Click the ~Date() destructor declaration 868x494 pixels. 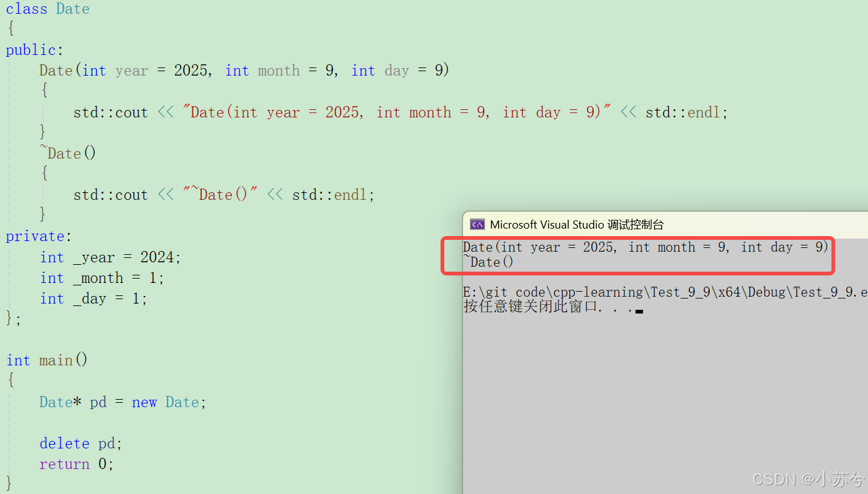tap(68, 153)
